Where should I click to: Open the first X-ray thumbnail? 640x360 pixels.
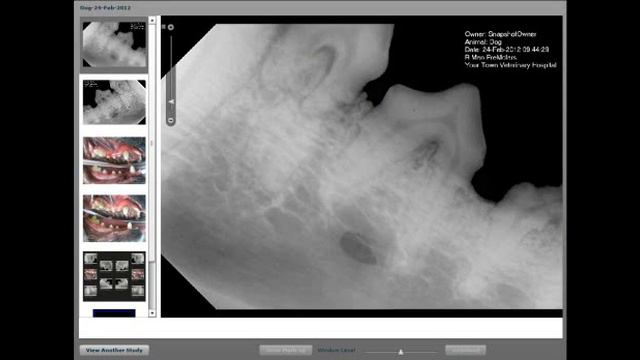pos(114,44)
